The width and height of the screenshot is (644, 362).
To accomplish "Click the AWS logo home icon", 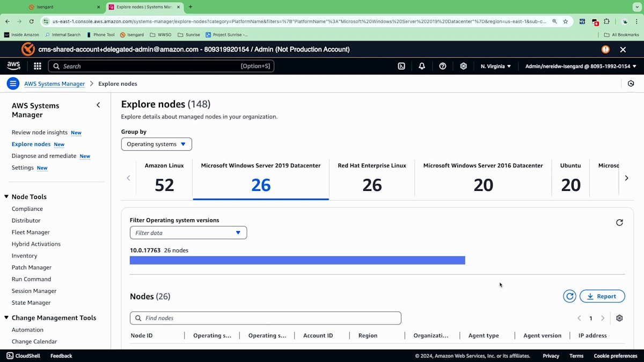I will coord(13,66).
